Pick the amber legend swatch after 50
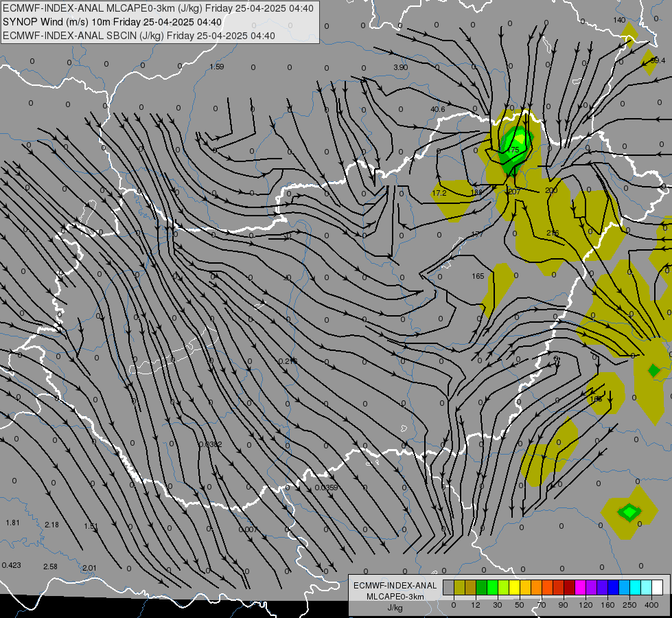672x618 pixels. click(525, 587)
